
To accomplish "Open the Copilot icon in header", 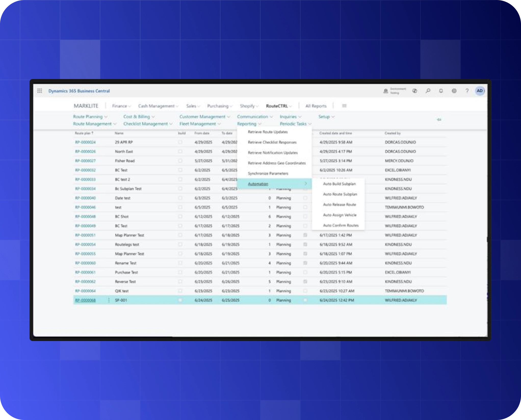I will tap(415, 91).
